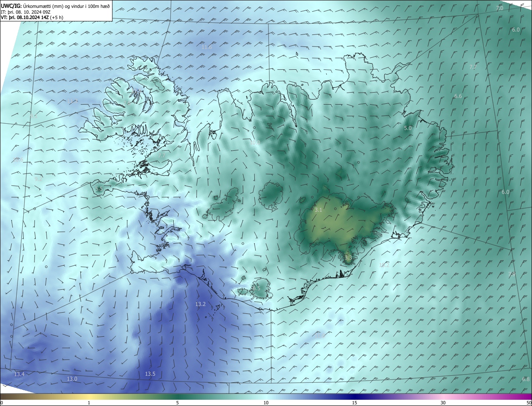The width and height of the screenshot is (532, 406).
Task: Click the 6.5 value on the southern ice cap
Action: pos(256,288)
